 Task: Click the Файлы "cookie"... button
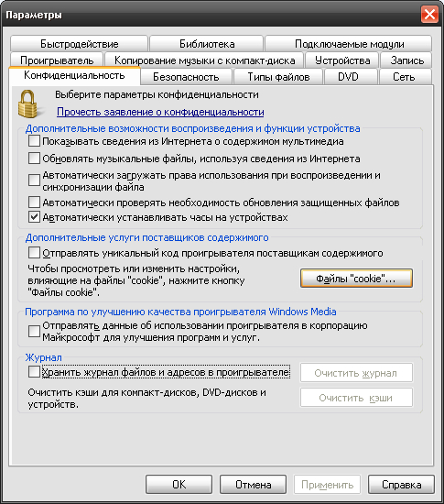(x=356, y=279)
